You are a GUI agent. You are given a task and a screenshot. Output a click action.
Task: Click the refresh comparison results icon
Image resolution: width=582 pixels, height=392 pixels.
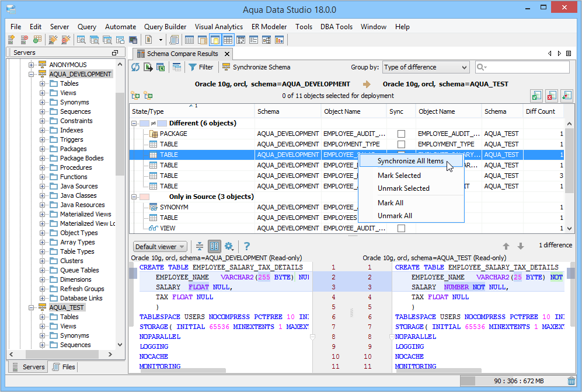pos(135,67)
